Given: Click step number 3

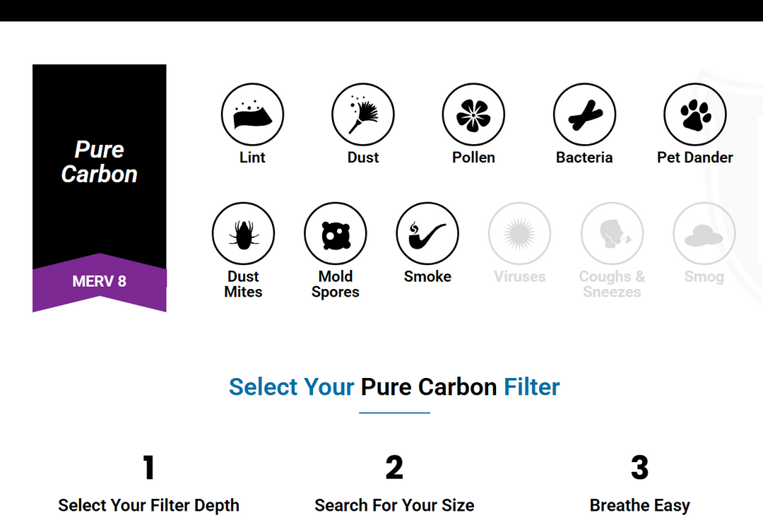Looking at the screenshot, I should pos(639,468).
